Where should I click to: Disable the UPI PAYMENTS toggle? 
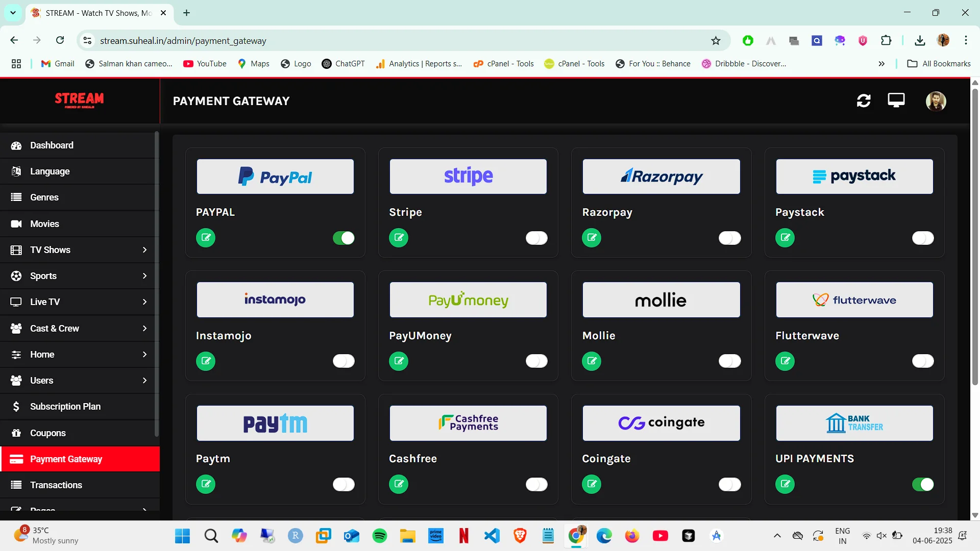[923, 485]
